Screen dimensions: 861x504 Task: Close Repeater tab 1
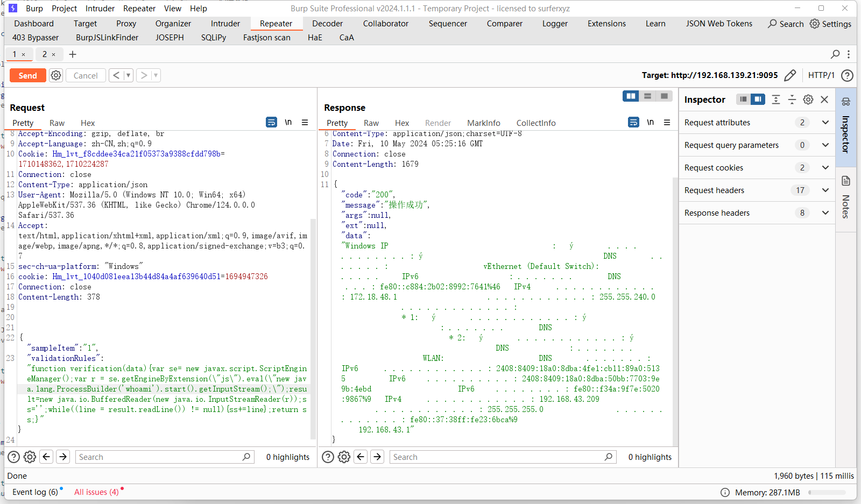[23, 54]
